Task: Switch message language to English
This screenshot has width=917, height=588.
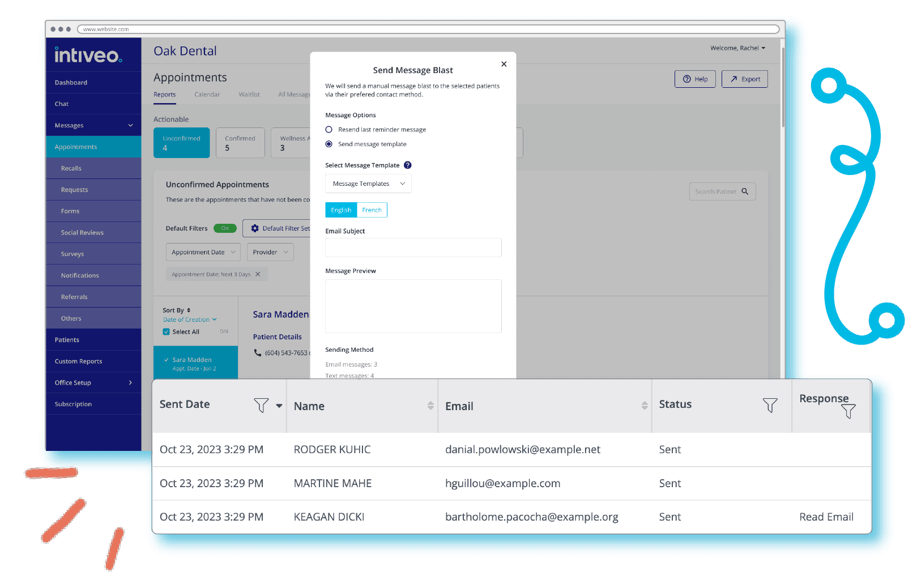Action: click(x=341, y=210)
